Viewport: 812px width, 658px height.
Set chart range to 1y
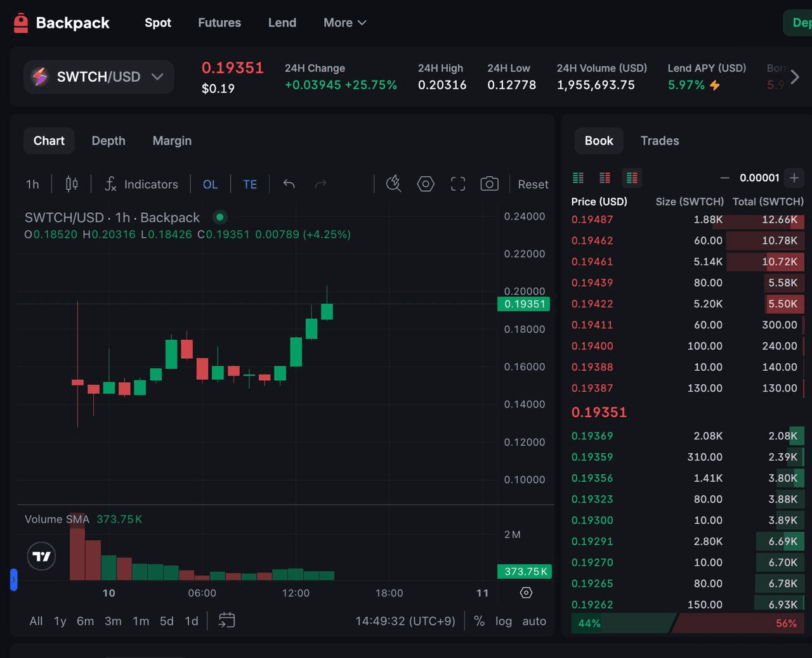click(x=60, y=621)
